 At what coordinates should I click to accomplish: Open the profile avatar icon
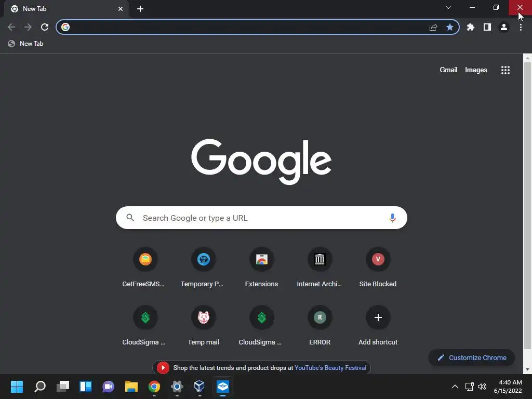tap(504, 27)
